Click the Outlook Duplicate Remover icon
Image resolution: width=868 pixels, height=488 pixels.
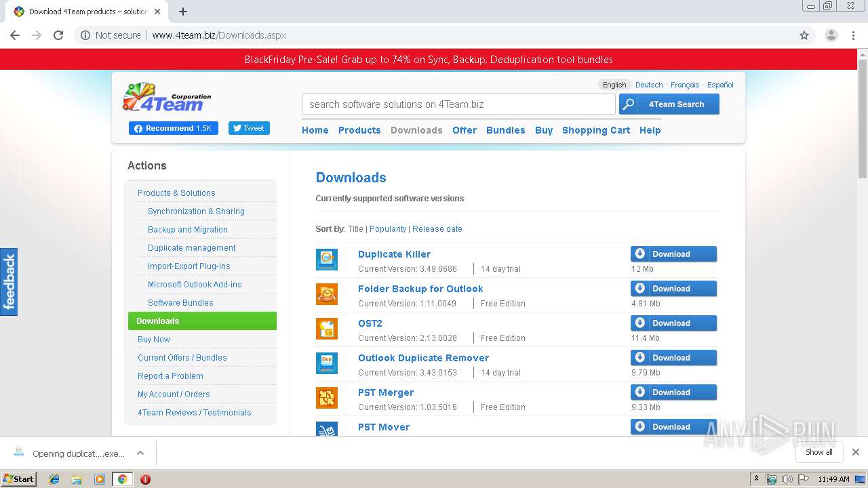point(327,363)
